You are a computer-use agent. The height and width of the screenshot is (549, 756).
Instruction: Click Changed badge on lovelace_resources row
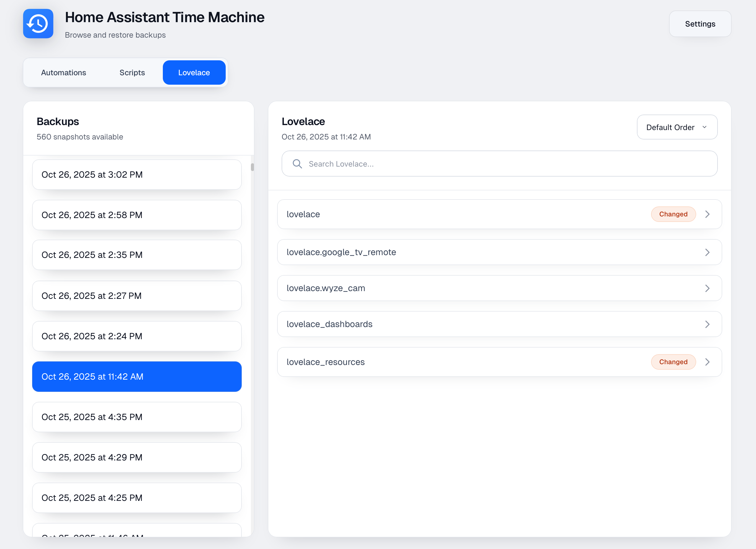pyautogui.click(x=673, y=362)
